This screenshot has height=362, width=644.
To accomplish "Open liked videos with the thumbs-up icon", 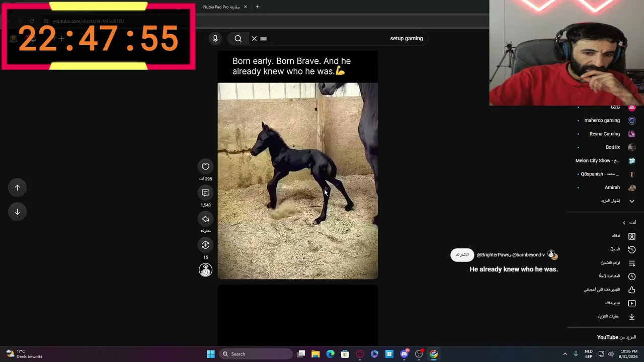I will tap(632, 290).
